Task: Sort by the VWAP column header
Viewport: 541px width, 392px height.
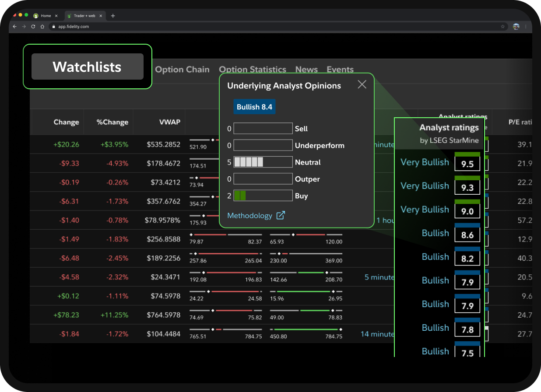Action: click(x=169, y=122)
